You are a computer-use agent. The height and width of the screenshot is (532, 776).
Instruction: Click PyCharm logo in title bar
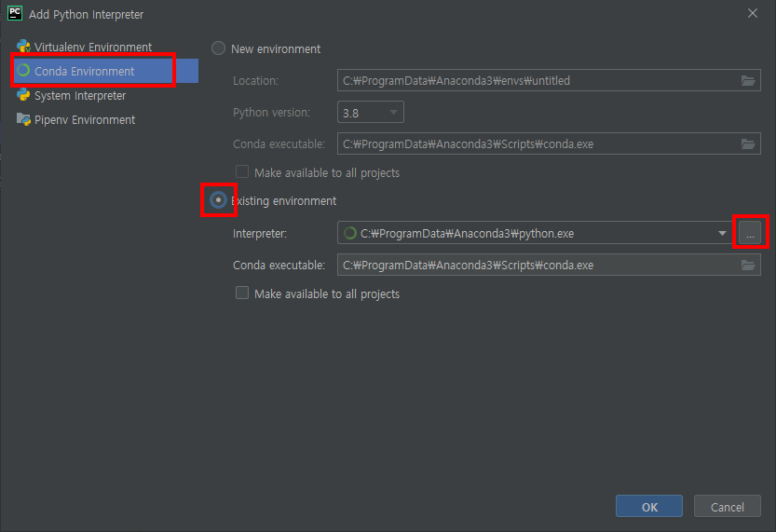click(x=15, y=13)
